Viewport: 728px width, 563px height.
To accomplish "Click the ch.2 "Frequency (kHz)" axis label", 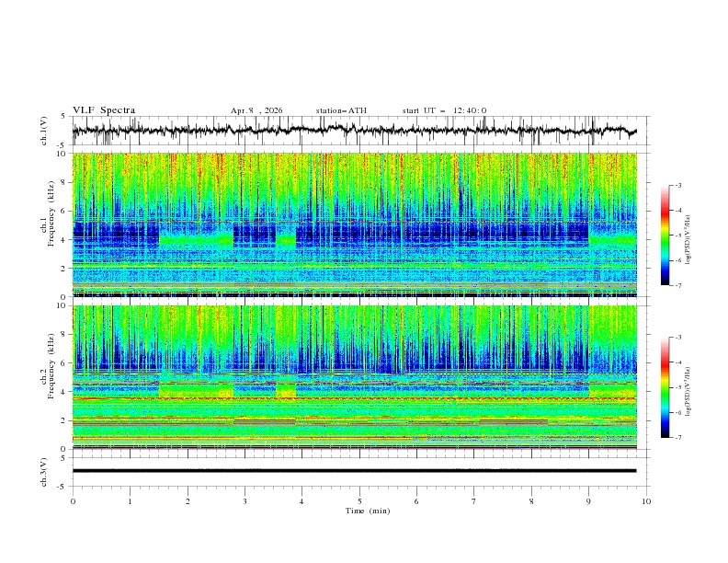I will point(51,366).
